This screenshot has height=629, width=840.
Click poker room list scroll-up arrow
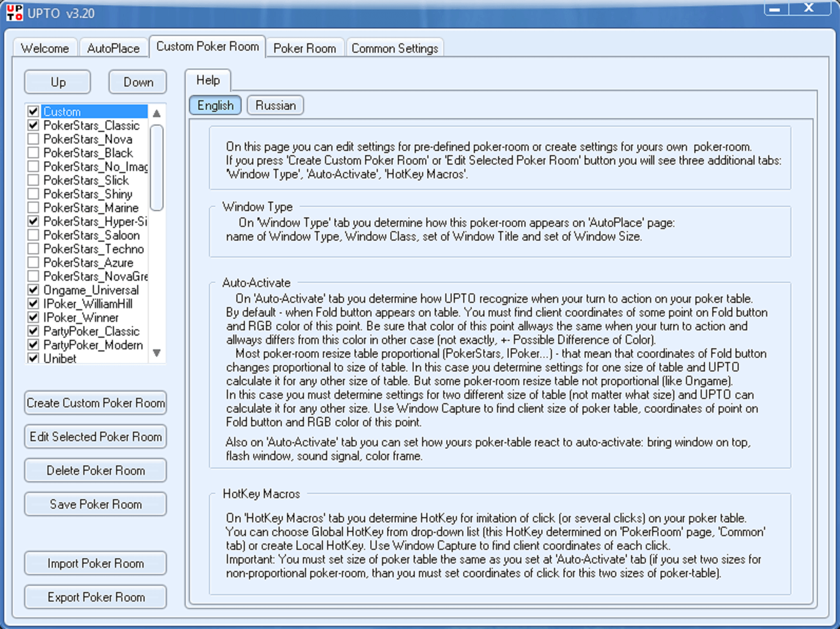(x=157, y=113)
